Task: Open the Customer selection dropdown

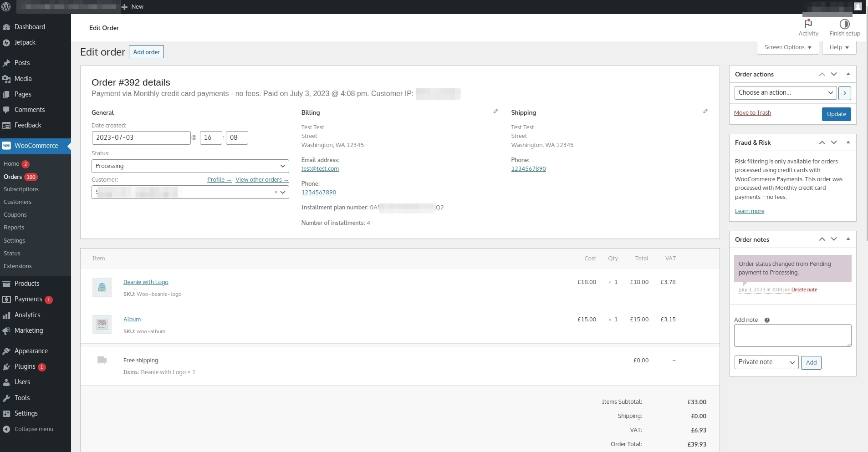Action: click(x=190, y=193)
